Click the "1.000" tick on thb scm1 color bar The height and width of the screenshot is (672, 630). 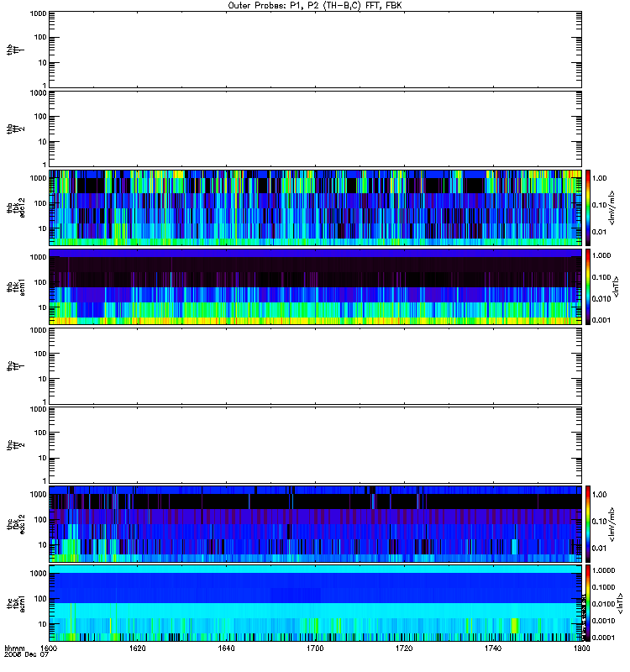point(601,255)
